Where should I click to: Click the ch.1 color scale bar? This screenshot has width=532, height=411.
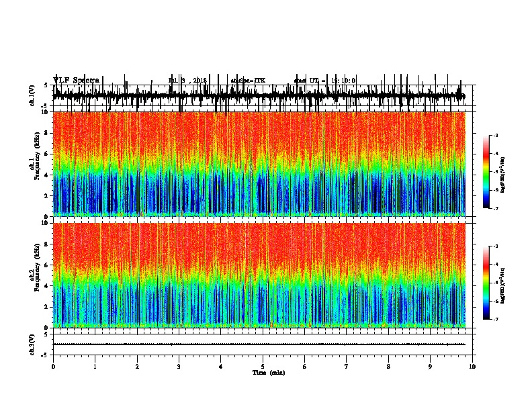486,172
